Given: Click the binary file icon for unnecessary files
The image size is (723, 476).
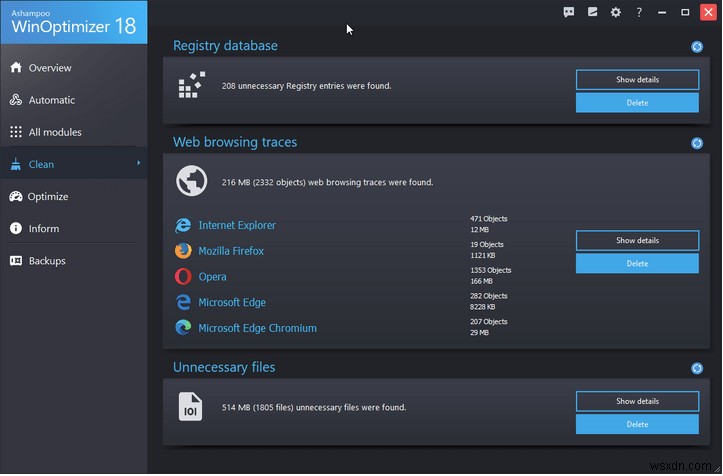Looking at the screenshot, I should (190, 406).
